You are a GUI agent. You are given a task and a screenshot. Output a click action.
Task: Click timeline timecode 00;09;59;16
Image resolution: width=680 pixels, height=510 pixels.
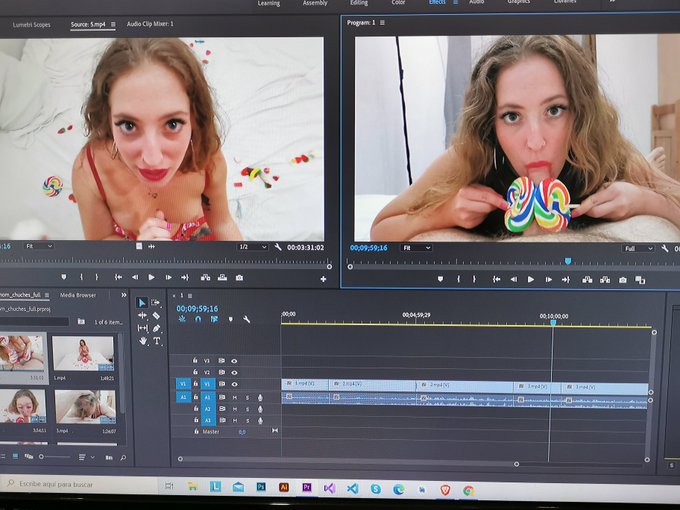click(197, 309)
